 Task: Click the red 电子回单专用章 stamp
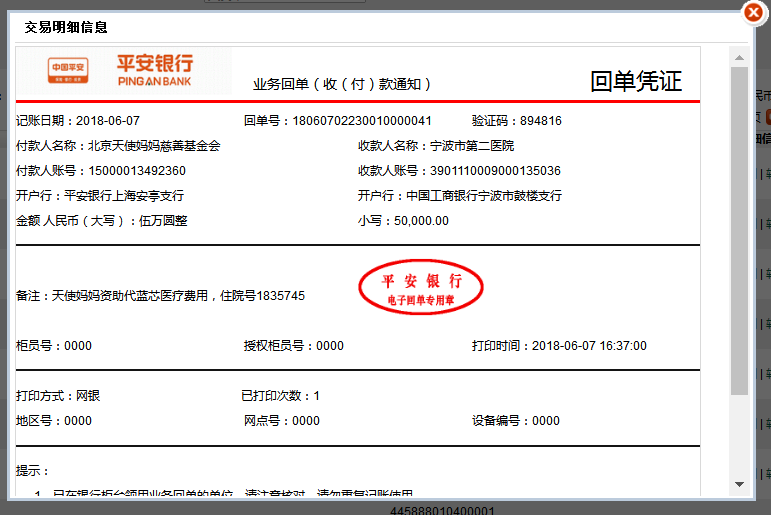click(x=421, y=287)
